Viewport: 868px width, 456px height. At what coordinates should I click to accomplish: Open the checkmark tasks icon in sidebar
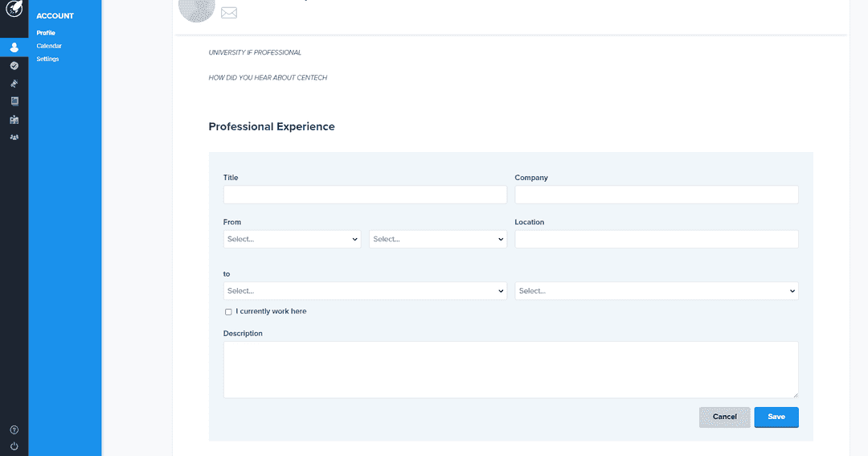[x=14, y=66]
